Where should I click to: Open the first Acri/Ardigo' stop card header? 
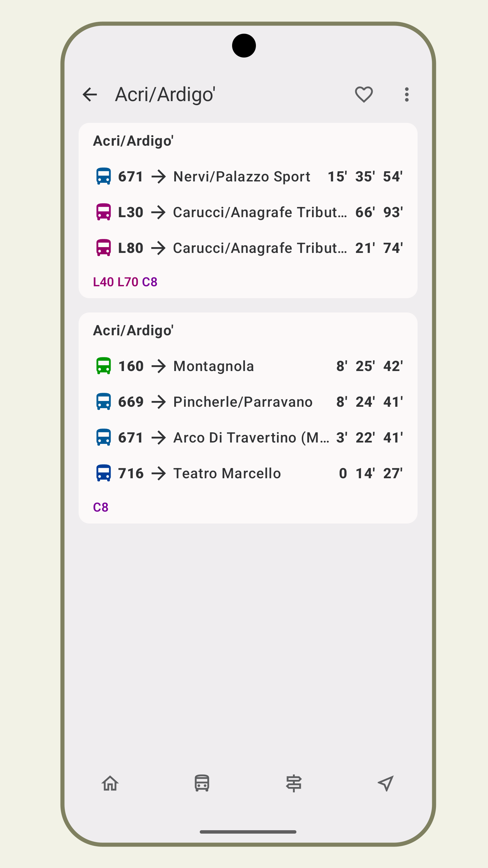tap(133, 141)
